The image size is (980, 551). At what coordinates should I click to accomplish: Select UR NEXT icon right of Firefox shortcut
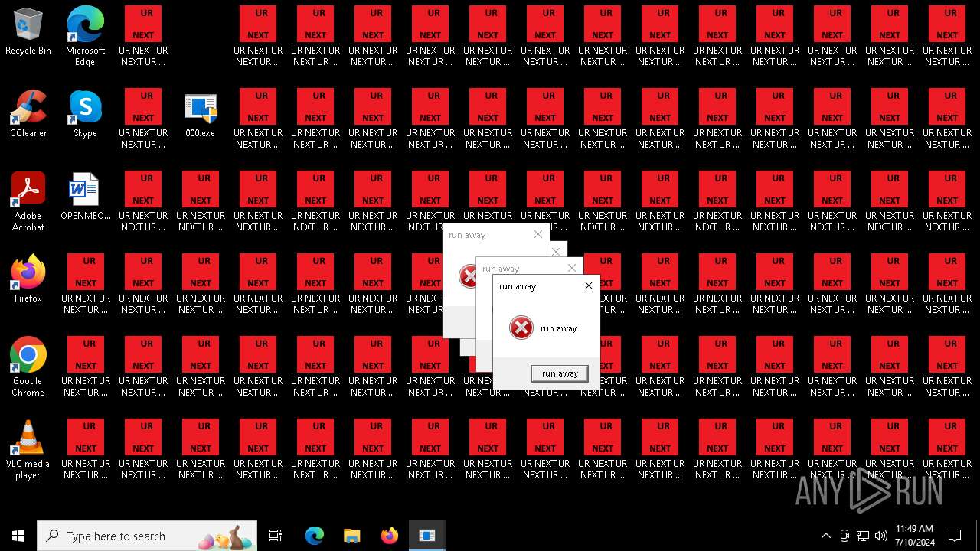[x=86, y=285]
